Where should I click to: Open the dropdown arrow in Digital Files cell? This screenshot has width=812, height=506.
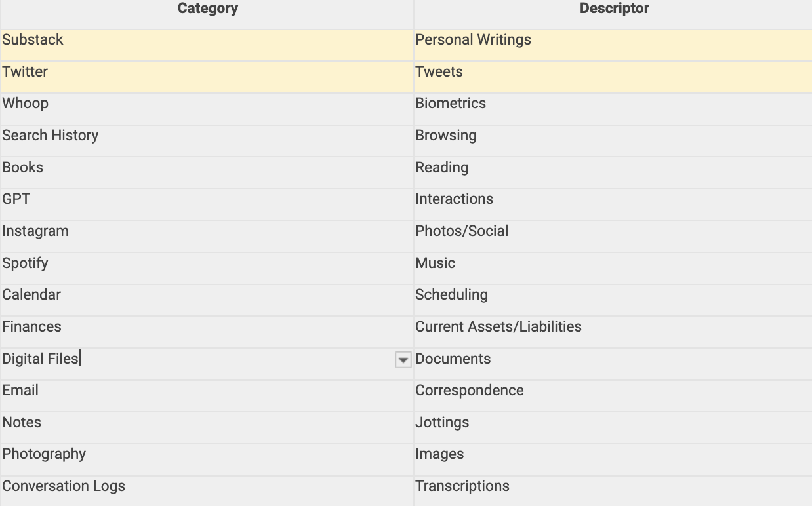pos(403,360)
